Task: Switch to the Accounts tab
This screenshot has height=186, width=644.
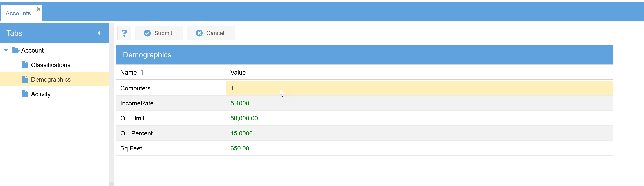Action: click(x=18, y=13)
